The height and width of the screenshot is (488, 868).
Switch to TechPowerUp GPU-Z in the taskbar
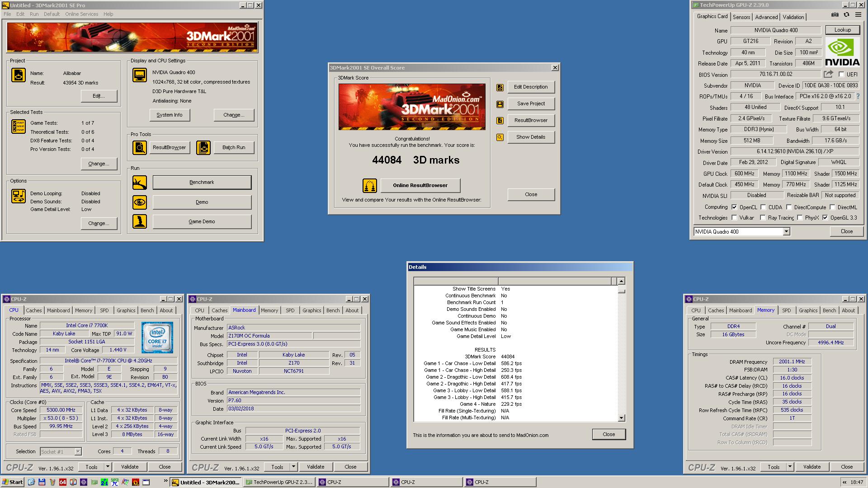tap(279, 482)
